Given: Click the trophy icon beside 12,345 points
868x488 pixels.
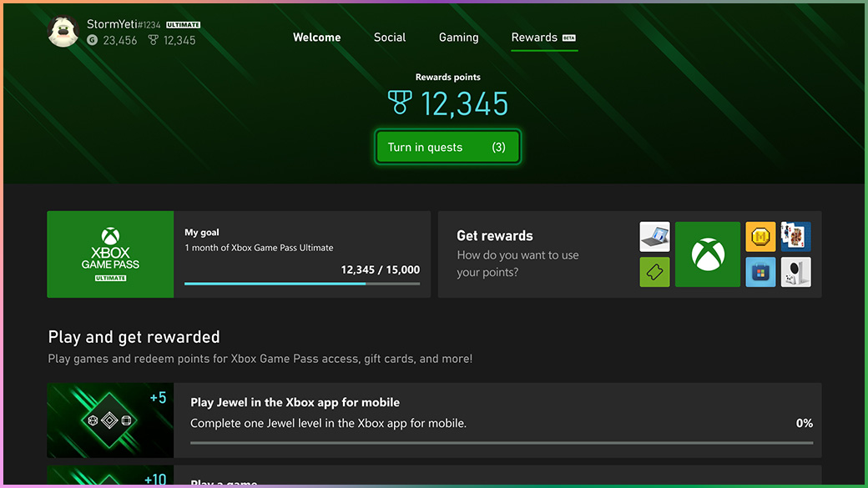Looking at the screenshot, I should (151, 40).
